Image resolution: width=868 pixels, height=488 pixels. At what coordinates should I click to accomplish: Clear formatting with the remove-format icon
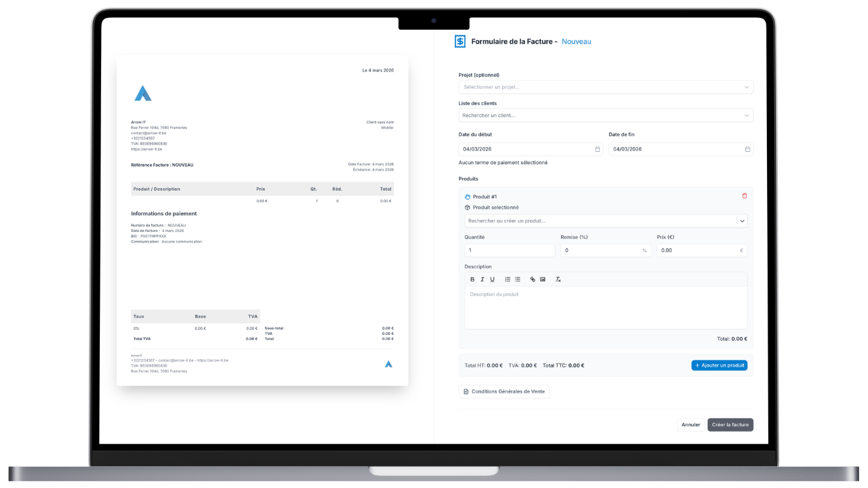point(558,279)
